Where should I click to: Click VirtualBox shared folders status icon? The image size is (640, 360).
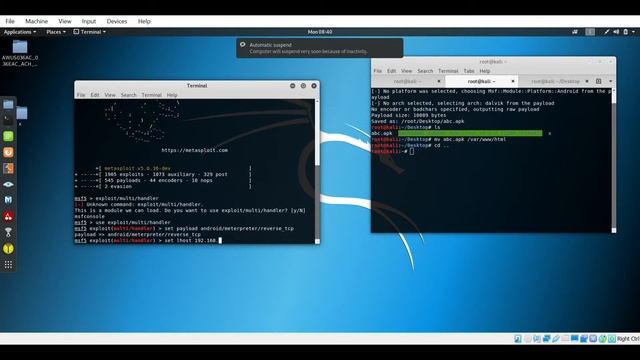click(565, 339)
